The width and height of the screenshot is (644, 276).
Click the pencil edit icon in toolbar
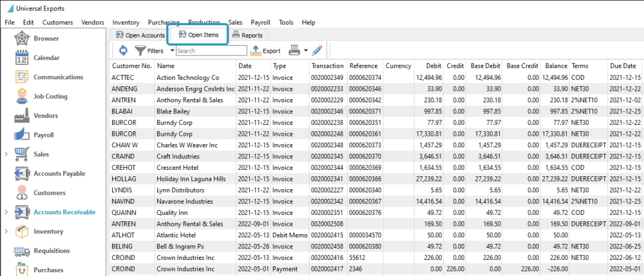click(x=317, y=50)
